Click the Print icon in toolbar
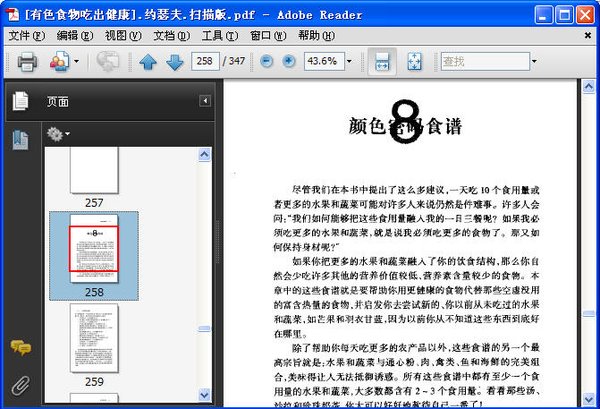Screen dimensions: 600x409 click(27, 61)
